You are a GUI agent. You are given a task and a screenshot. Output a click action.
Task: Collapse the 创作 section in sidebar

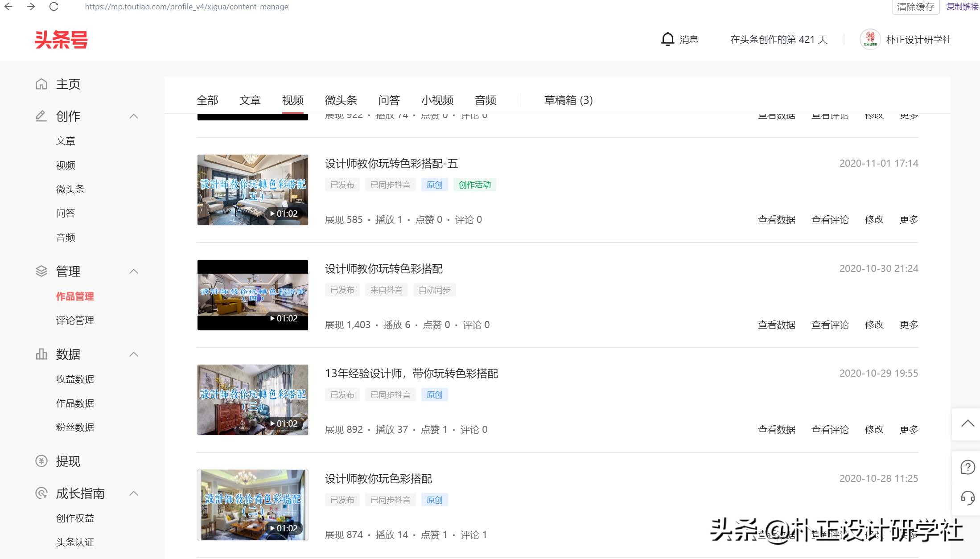click(x=134, y=116)
